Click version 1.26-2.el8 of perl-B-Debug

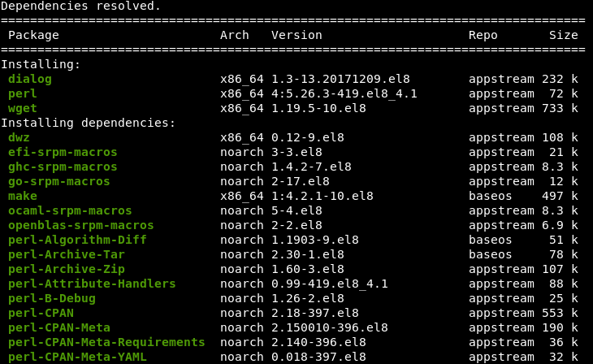(308, 298)
